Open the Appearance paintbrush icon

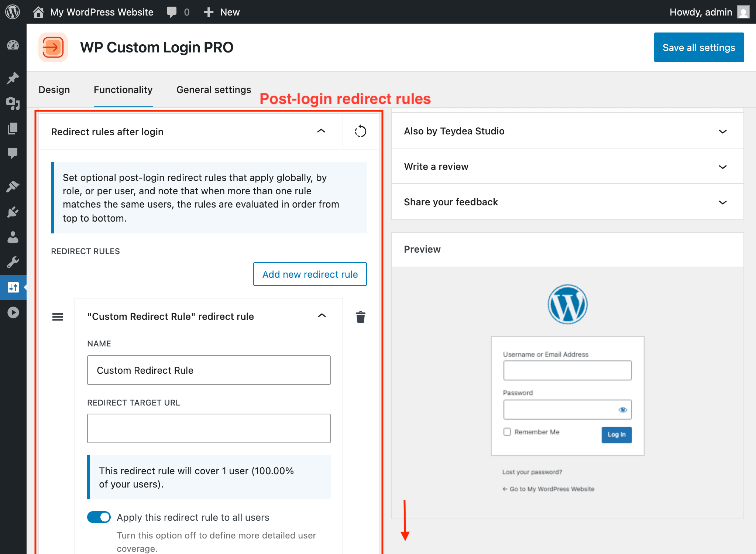coord(13,186)
